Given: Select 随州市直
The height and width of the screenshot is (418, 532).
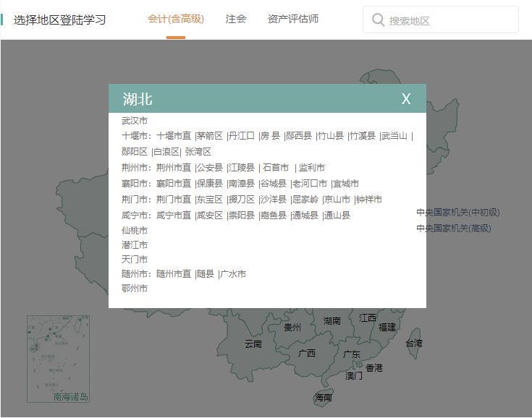Looking at the screenshot, I should click(x=174, y=274).
